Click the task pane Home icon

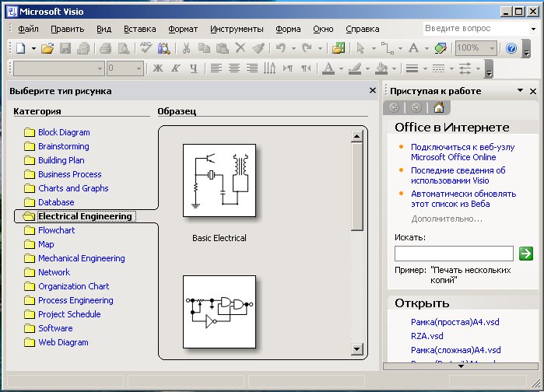pyautogui.click(x=439, y=108)
